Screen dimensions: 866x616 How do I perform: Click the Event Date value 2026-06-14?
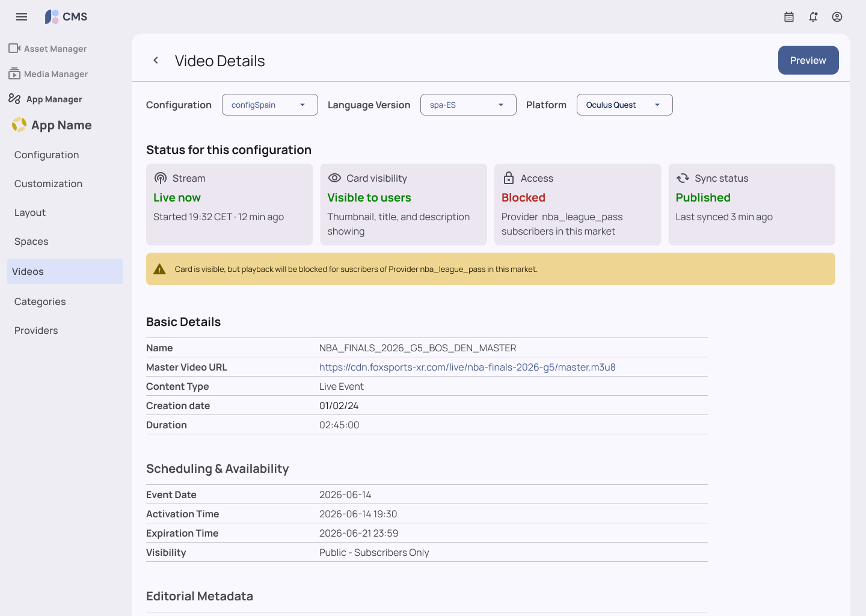345,494
